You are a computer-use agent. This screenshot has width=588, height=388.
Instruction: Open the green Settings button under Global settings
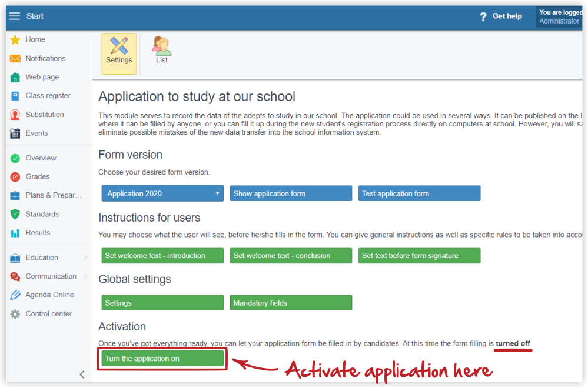point(162,303)
